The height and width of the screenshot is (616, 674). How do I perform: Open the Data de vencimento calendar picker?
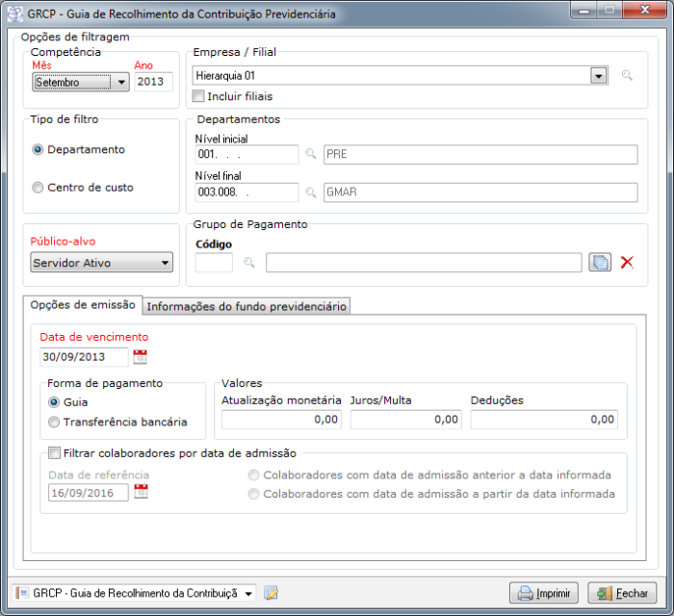(141, 357)
